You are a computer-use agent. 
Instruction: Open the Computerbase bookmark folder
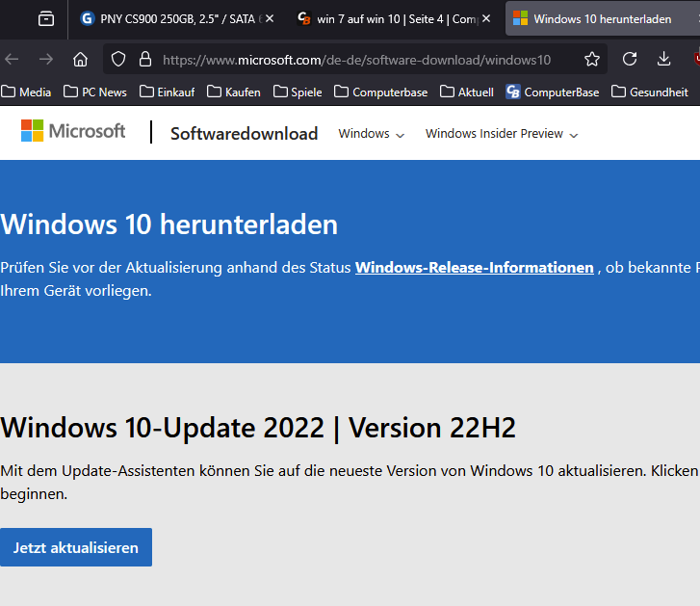[380, 92]
